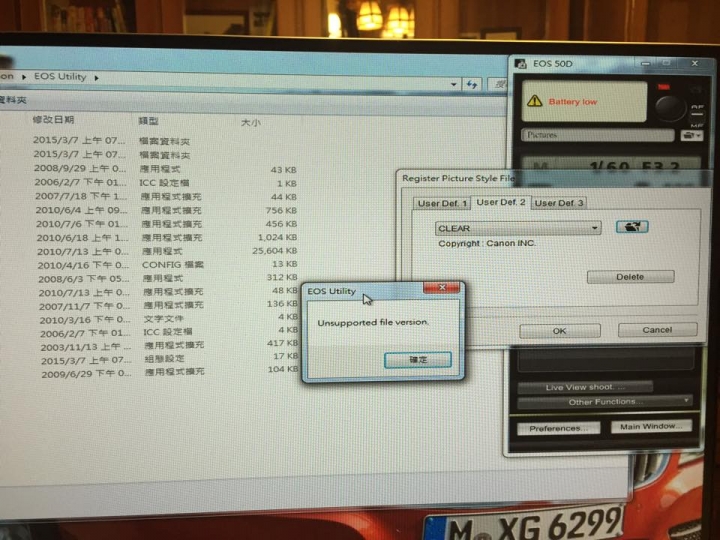720x540 pixels.
Task: Open Preferences in the EOS 50D window
Action: point(558,428)
